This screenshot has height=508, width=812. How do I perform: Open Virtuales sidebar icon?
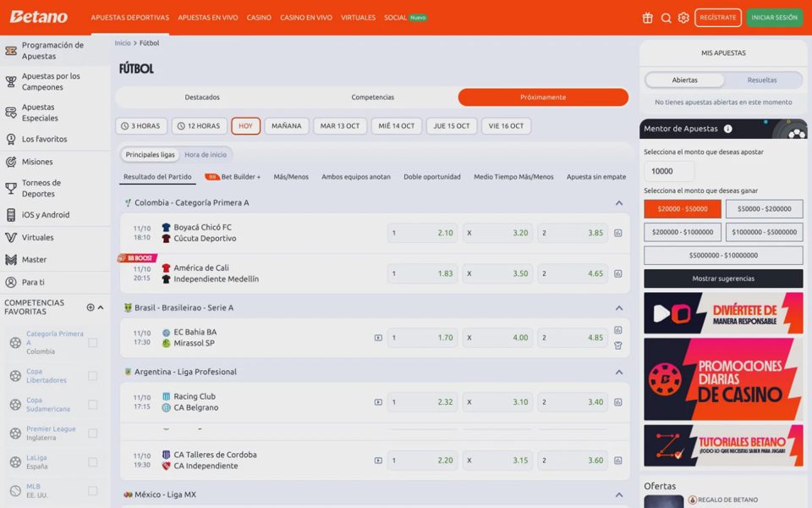point(11,237)
